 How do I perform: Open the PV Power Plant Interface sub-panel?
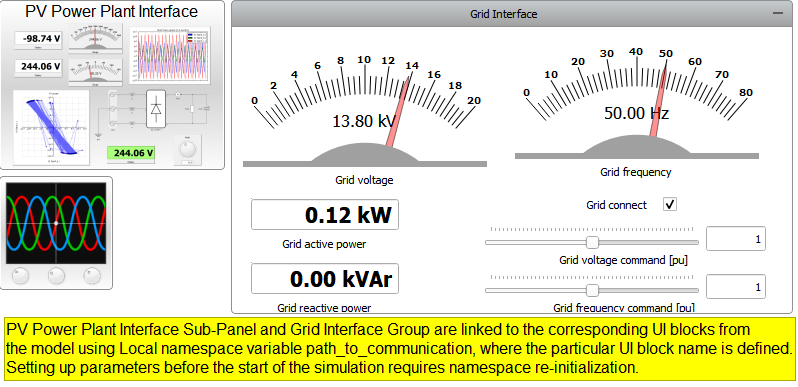(112, 85)
